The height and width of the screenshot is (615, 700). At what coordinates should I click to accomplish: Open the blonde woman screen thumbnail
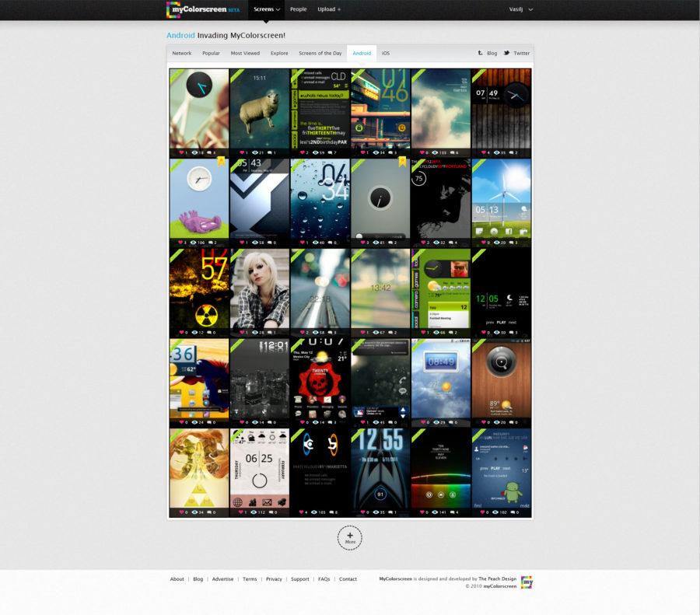(259, 288)
